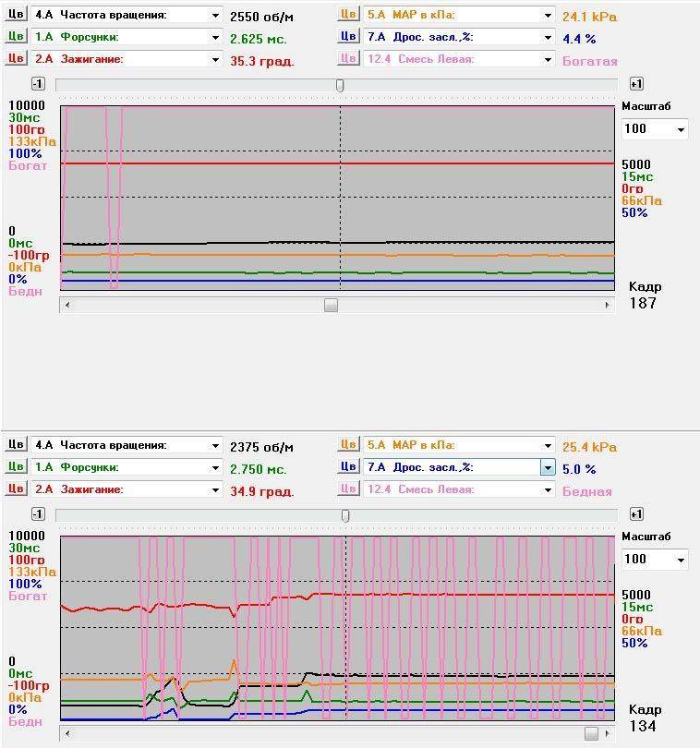Click 'Цв' button beside bottom 'MAP в кПа'
The width and height of the screenshot is (700, 748).
pos(347,445)
